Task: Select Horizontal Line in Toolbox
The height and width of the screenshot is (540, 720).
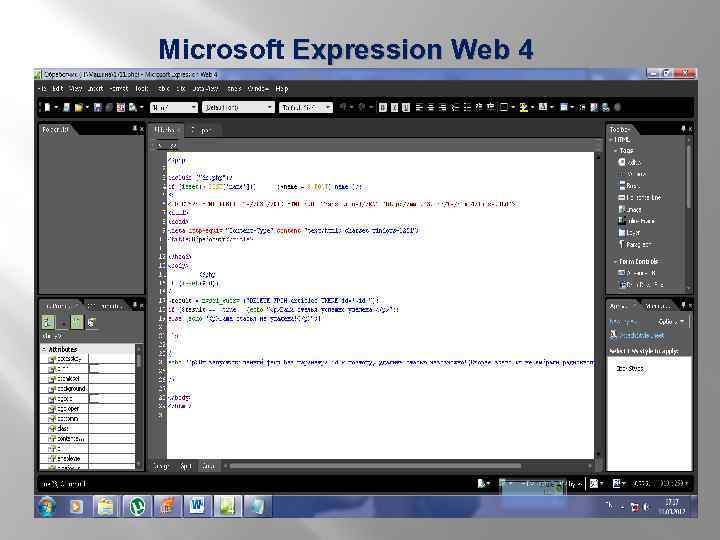Action: coord(640,197)
